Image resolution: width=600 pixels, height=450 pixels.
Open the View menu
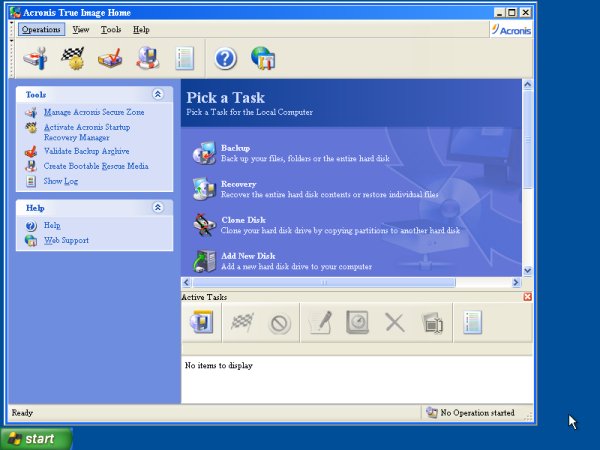coord(81,29)
